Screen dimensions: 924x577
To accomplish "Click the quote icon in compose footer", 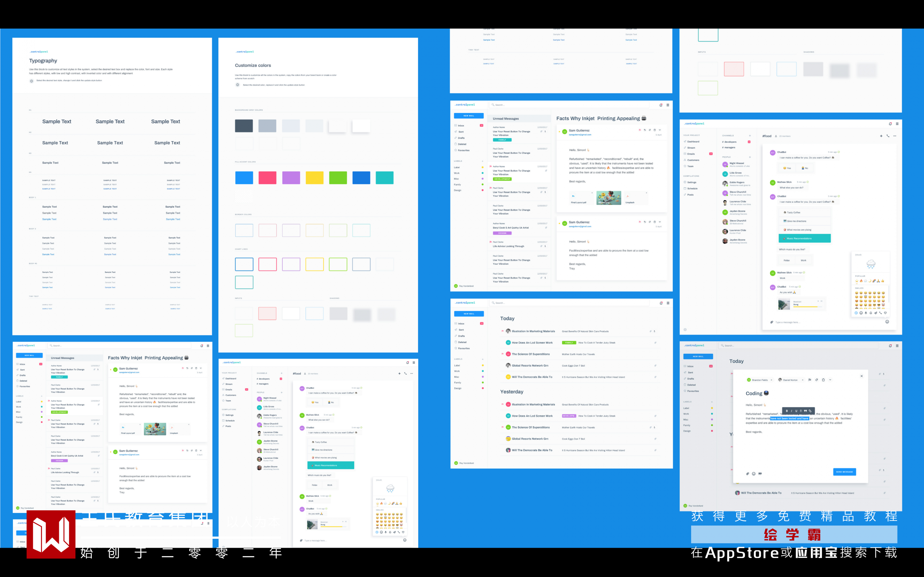I will 760,474.
